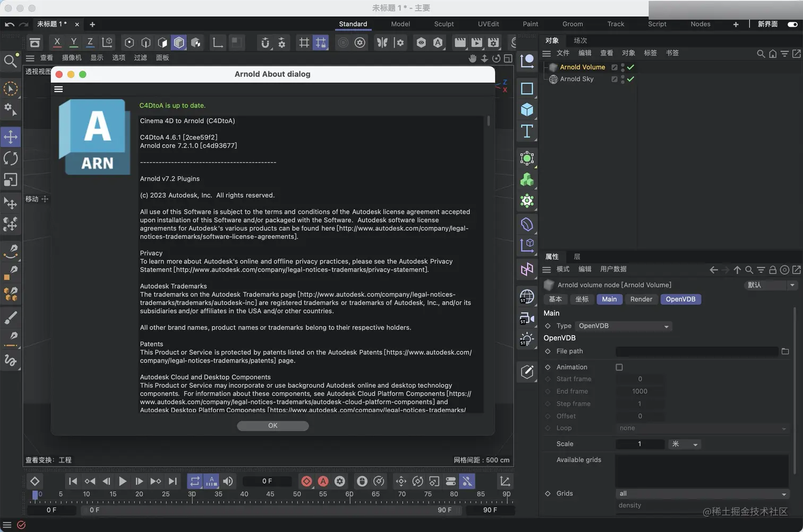Click the Scale value field
The width and height of the screenshot is (803, 532).
(x=640, y=444)
